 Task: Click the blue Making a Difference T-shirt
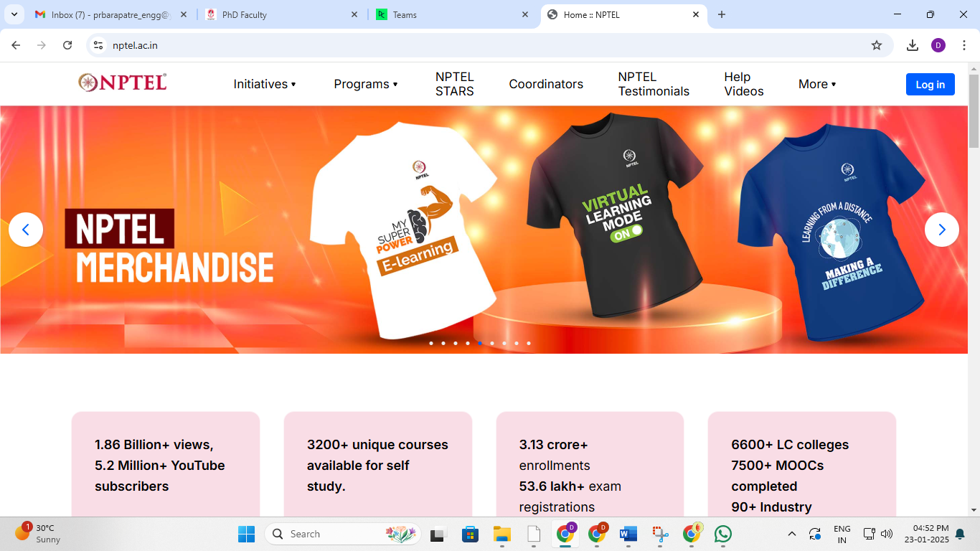coord(832,233)
